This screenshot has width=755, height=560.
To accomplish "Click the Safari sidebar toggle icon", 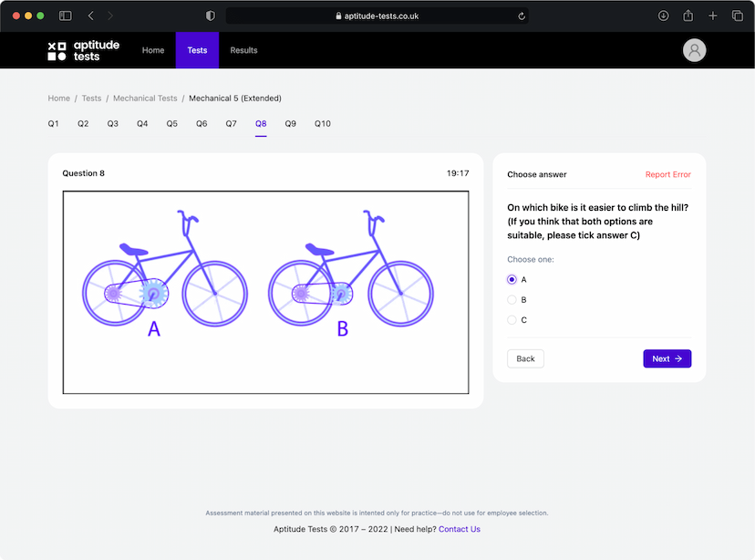I will pos(66,16).
